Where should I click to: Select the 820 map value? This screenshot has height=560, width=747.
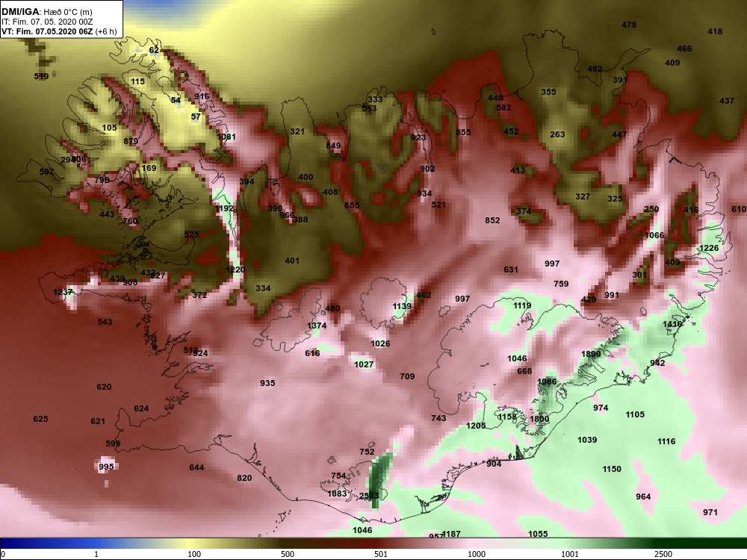[x=244, y=478]
